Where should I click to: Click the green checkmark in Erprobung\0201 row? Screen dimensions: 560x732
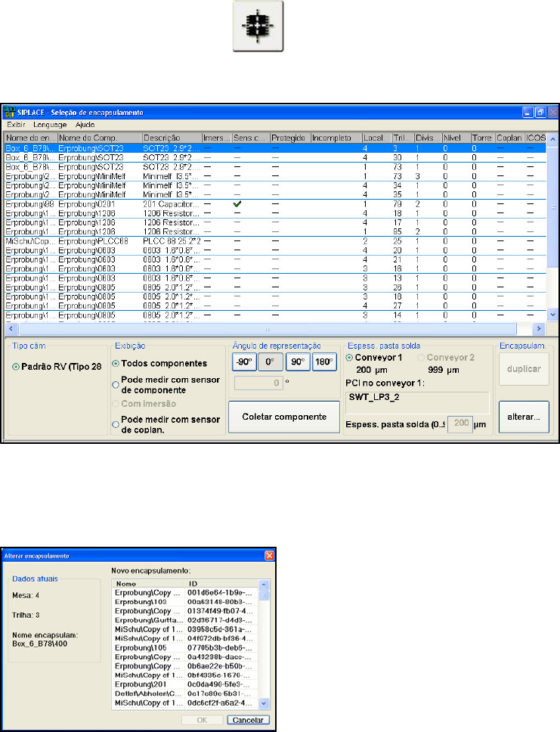(239, 204)
